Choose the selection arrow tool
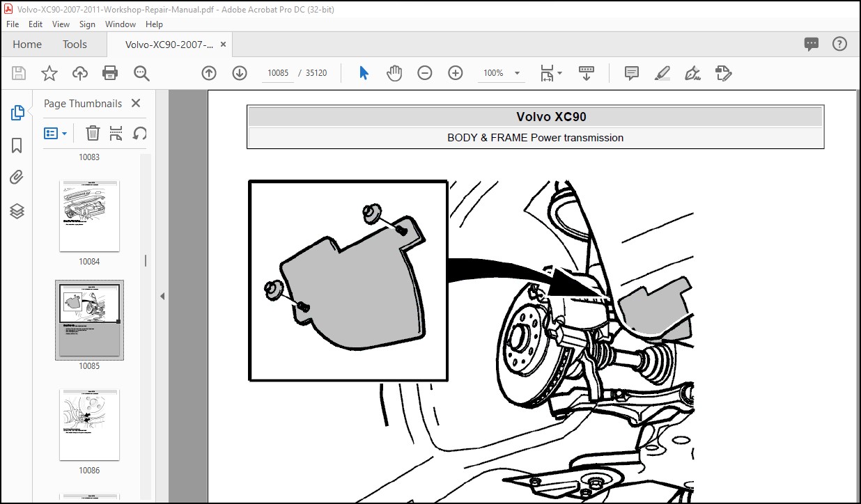861x504 pixels. (364, 73)
